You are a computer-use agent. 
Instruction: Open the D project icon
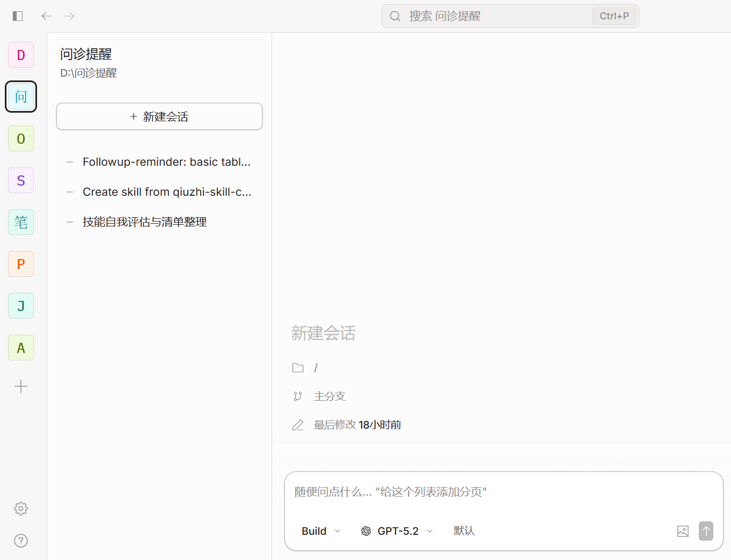click(x=21, y=55)
